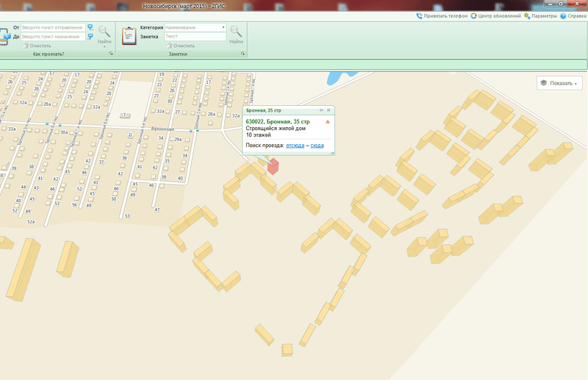Click the Привязать телефон phone icon
The width and height of the screenshot is (588, 380).
[x=420, y=15]
